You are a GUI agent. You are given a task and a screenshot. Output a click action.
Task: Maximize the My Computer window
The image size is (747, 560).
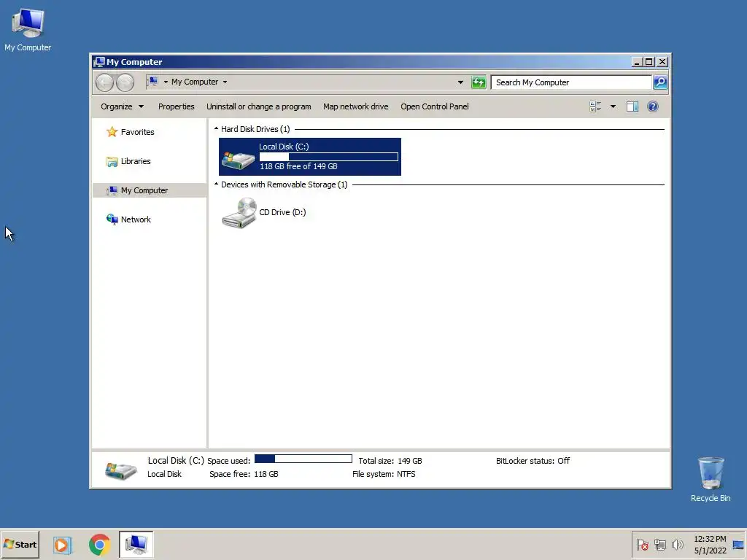coord(649,62)
